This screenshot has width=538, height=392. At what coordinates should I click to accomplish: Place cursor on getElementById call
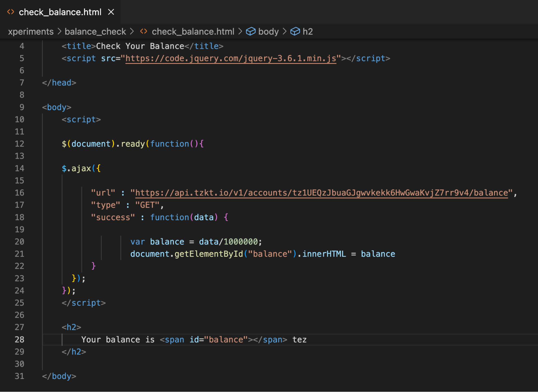208,254
